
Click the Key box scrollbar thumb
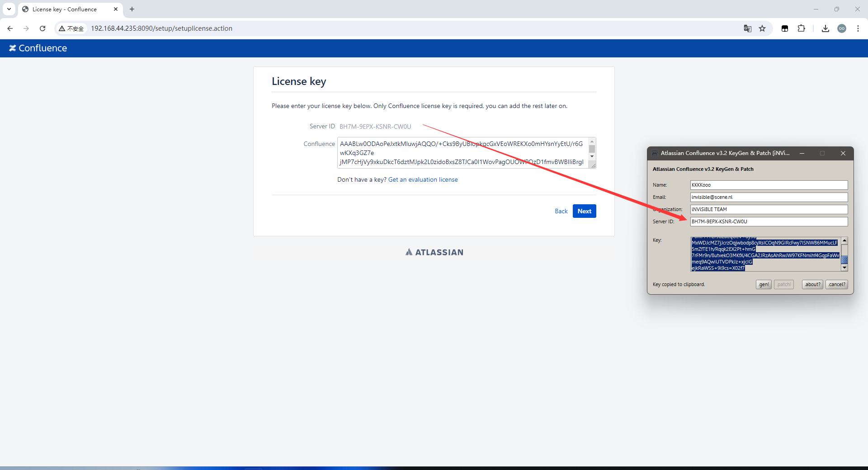point(844,260)
